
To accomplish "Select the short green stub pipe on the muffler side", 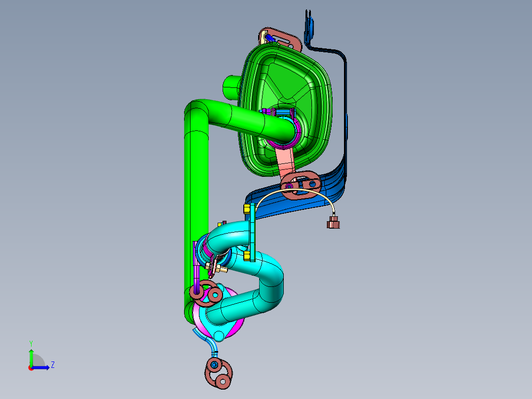I will click(x=231, y=87).
